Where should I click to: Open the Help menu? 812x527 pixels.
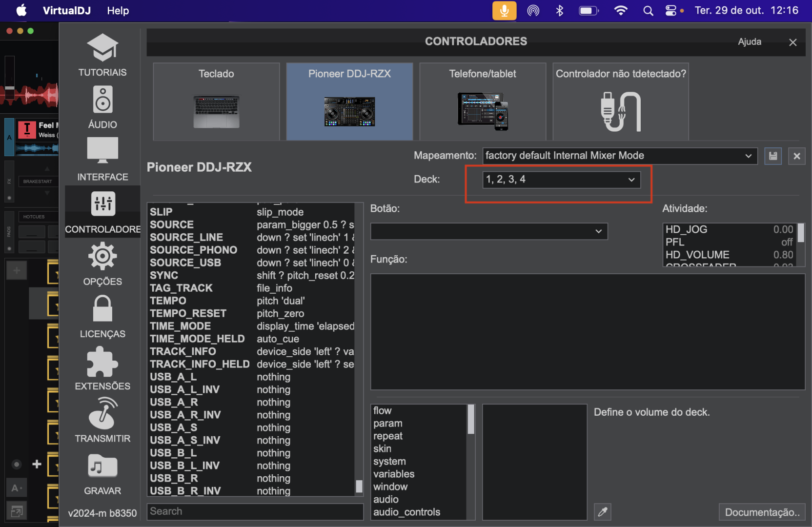pos(118,10)
